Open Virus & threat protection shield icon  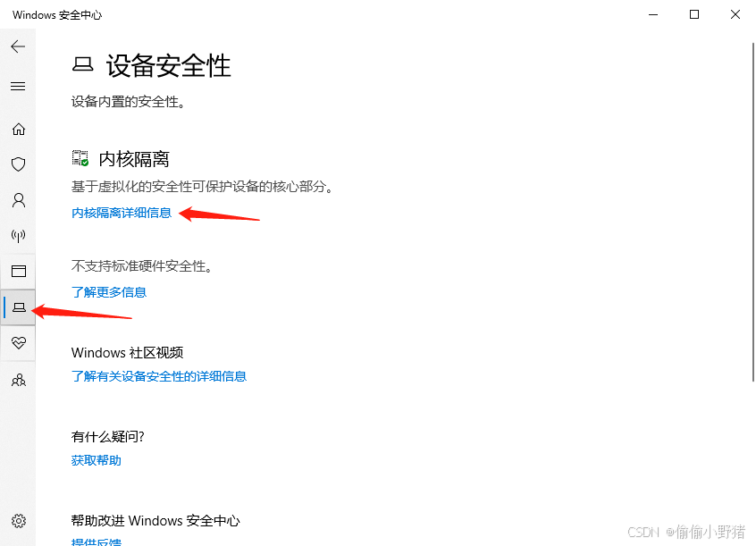coord(19,164)
